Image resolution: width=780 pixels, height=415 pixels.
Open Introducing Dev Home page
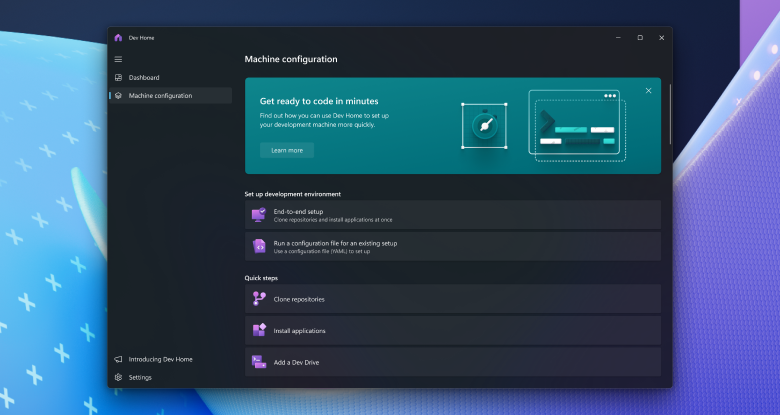coord(160,359)
